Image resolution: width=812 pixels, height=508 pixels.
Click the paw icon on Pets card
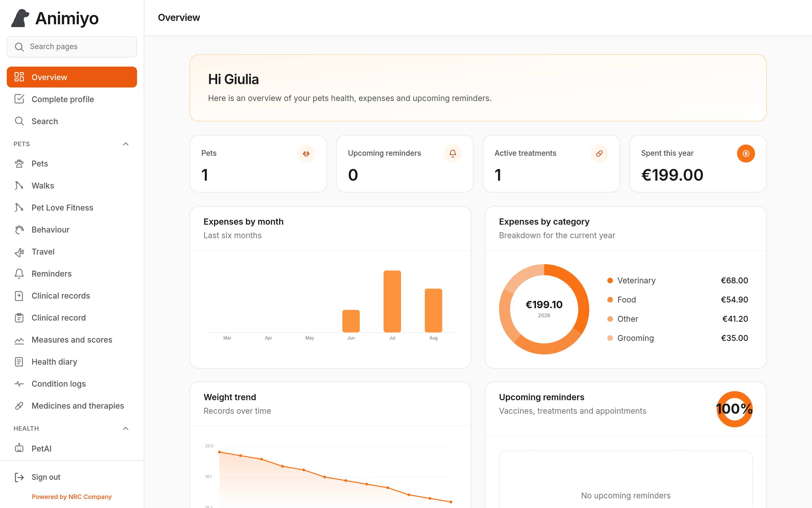point(306,154)
